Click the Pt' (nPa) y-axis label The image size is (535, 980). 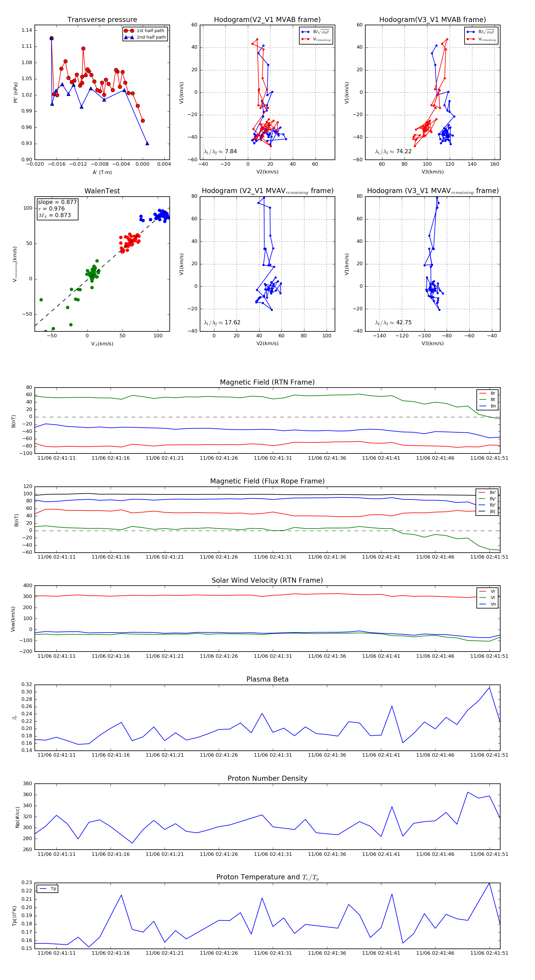point(16,92)
